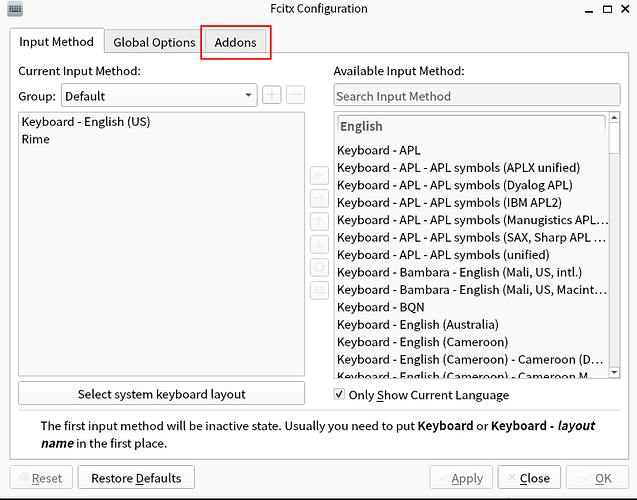This screenshot has width=637, height=500.
Task: Click the keyboard layout icon button
Action: (320, 291)
